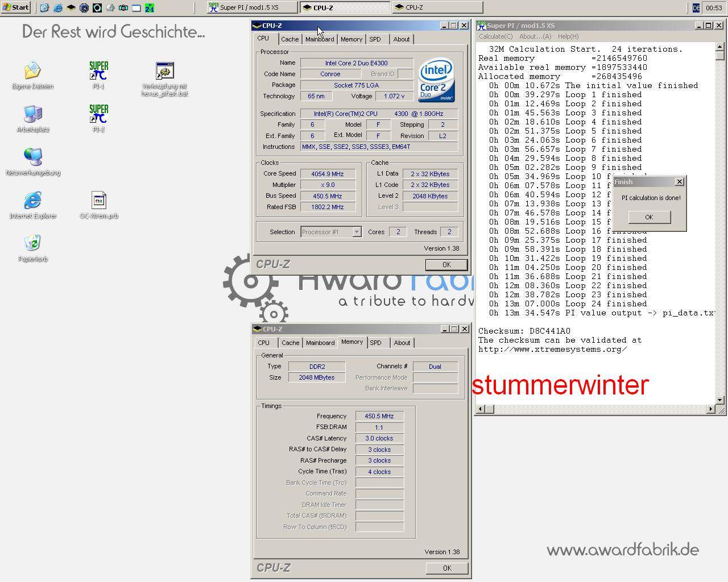Click the black ring quick launch icon

tap(97, 7)
